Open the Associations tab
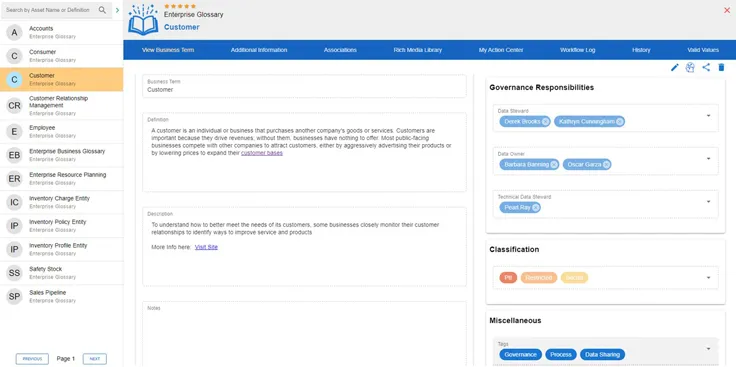Image resolution: width=736 pixels, height=367 pixels. tap(340, 50)
